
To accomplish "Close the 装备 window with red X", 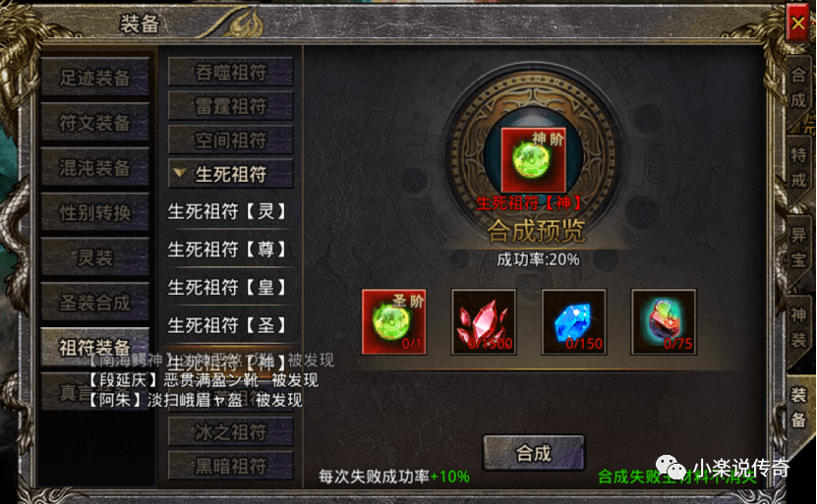I will pyautogui.click(x=797, y=23).
